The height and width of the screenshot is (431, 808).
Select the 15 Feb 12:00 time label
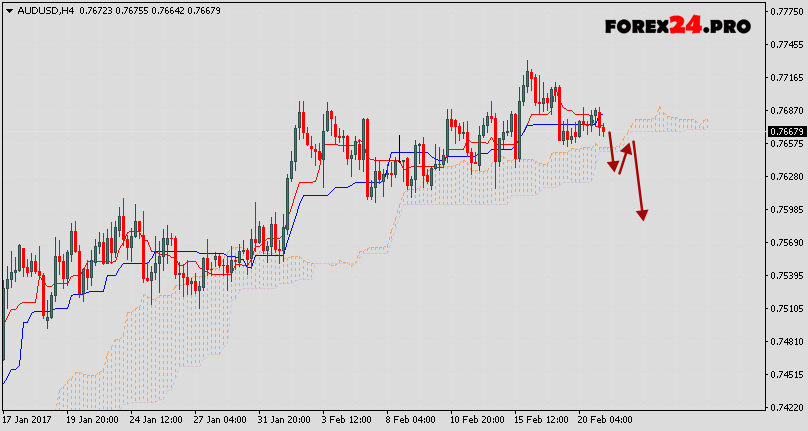[x=539, y=420]
